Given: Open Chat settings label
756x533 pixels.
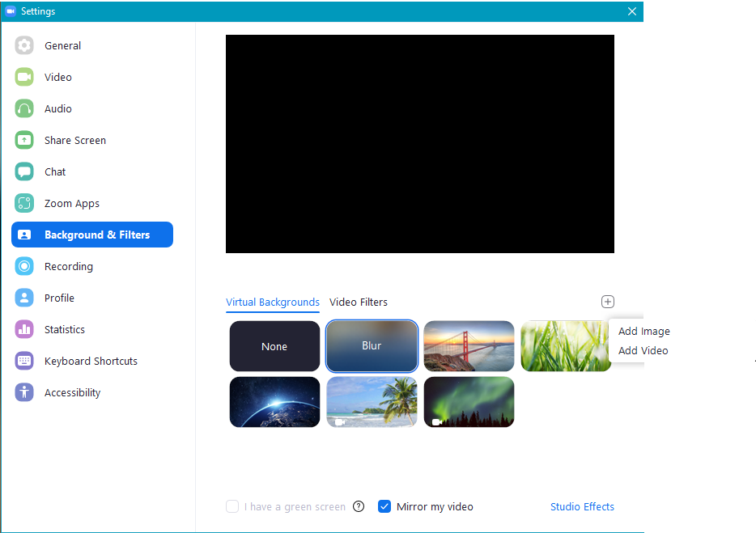Looking at the screenshot, I should point(55,172).
